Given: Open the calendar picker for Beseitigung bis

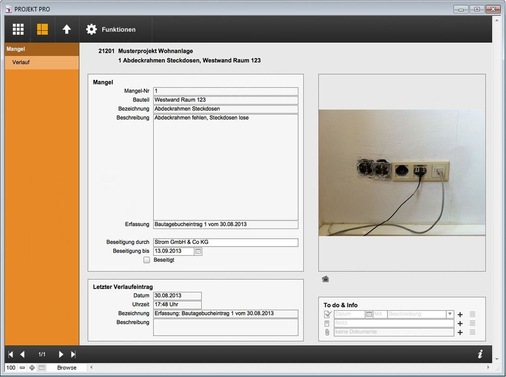Looking at the screenshot, I should [x=198, y=251].
